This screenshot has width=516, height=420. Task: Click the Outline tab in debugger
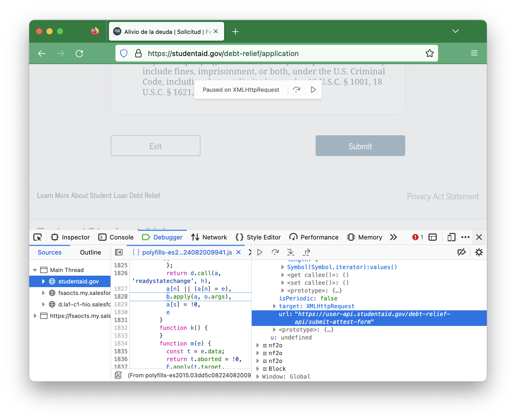(90, 252)
